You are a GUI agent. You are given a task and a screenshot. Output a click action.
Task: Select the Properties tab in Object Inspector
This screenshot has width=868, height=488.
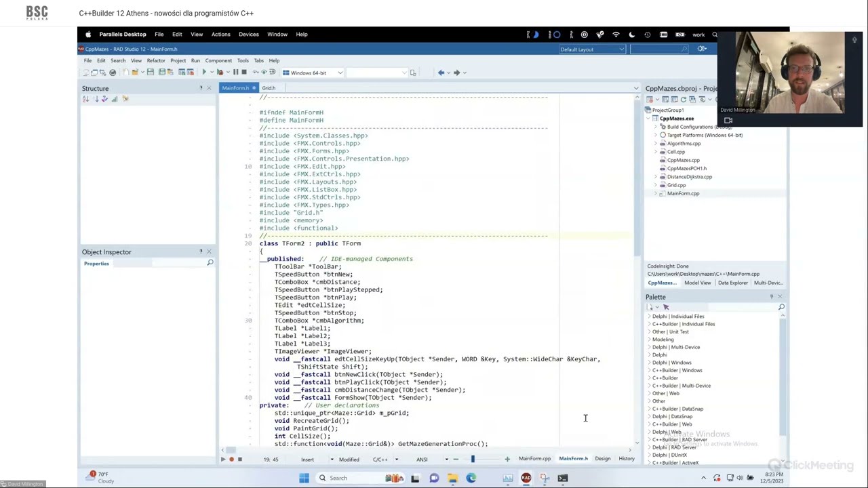pyautogui.click(x=96, y=264)
